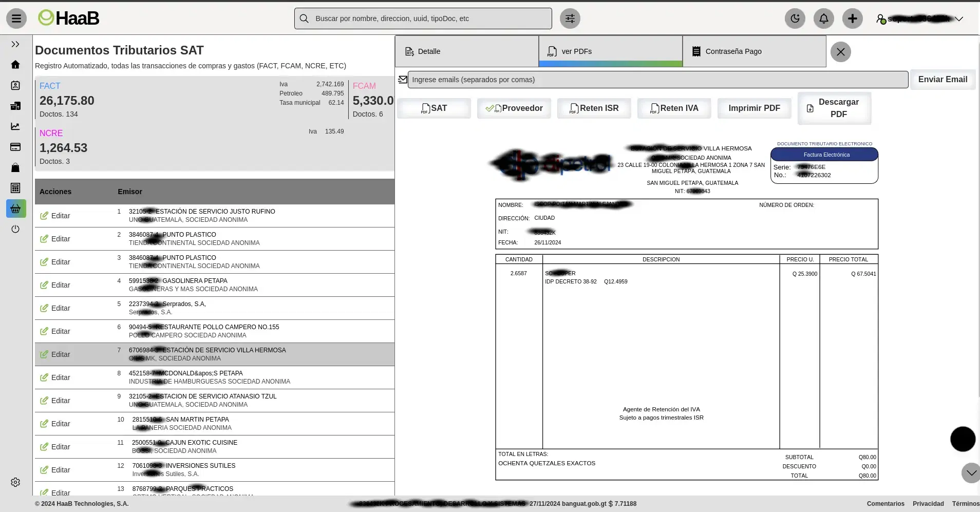Click Descargar PDF button
The image size is (980, 512).
[834, 108]
